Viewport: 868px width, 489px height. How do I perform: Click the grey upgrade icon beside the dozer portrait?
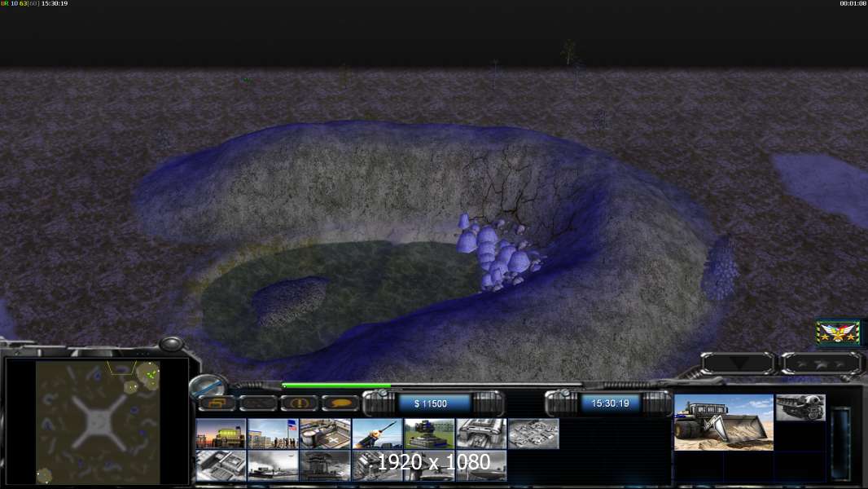[x=800, y=407]
